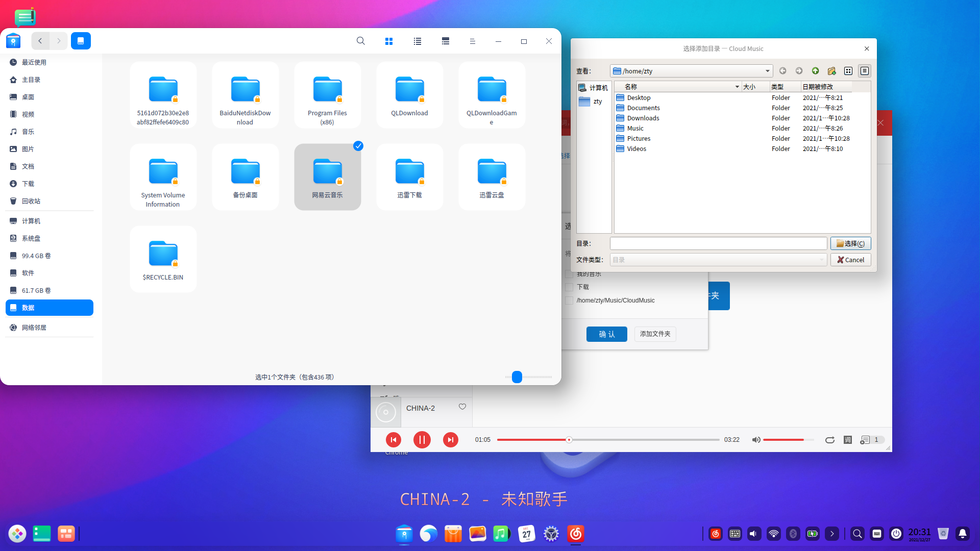Like CHINA-2 with heart icon
Viewport: 980px width, 551px height.
click(462, 407)
